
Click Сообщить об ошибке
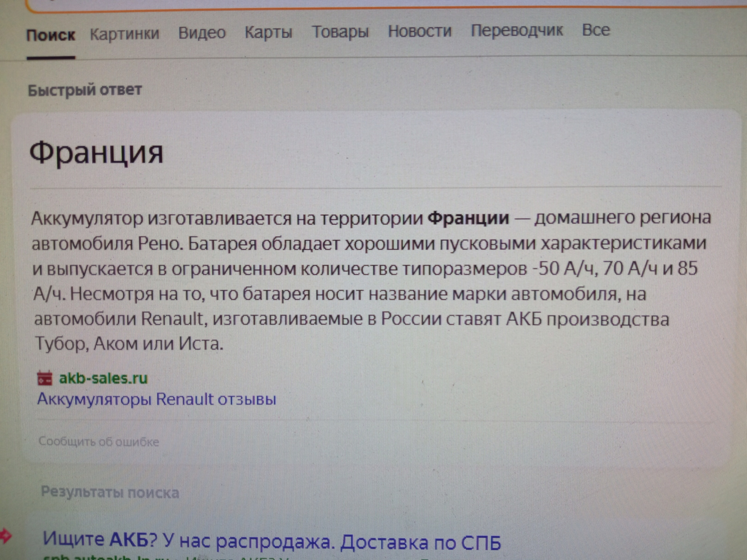tap(99, 442)
